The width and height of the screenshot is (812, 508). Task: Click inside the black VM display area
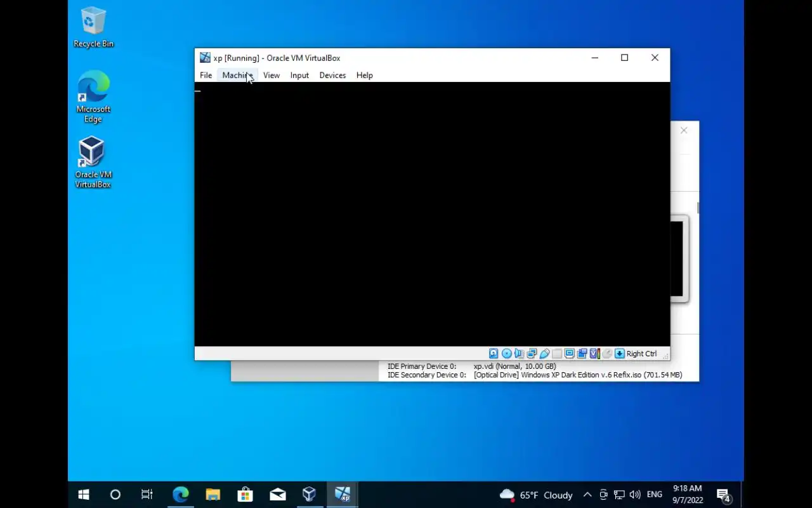coord(432,214)
